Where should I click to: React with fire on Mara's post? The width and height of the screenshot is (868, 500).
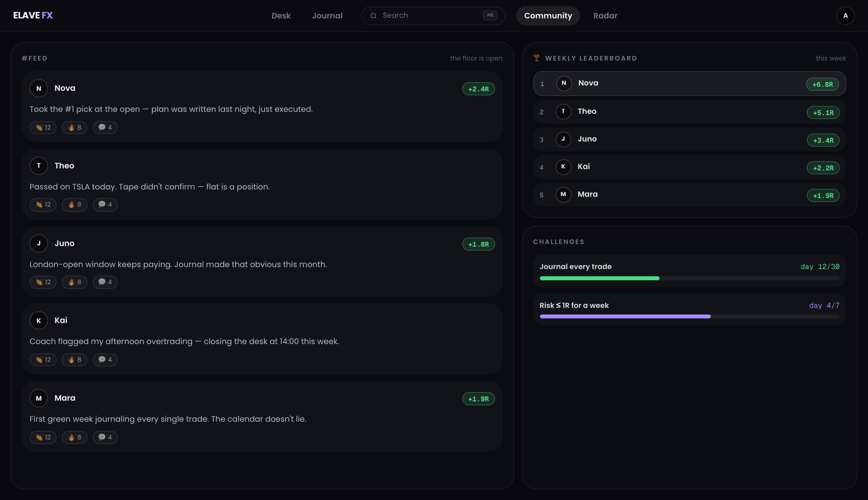click(x=75, y=438)
